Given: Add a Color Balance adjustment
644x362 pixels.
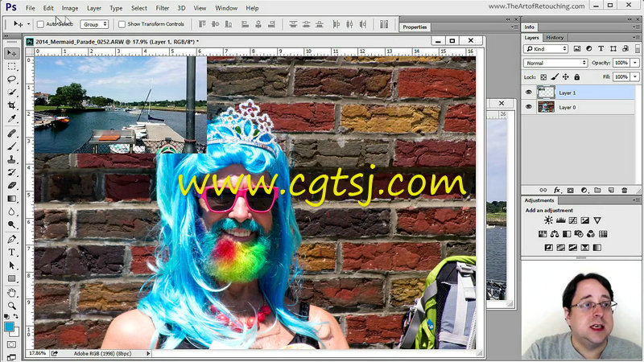Looking at the screenshot, I should click(555, 234).
